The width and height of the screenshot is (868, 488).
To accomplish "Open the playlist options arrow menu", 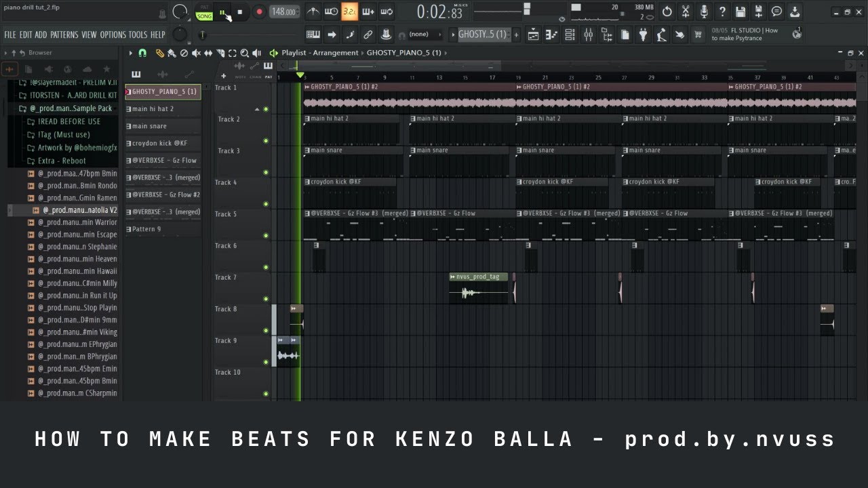I will pyautogui.click(x=131, y=53).
